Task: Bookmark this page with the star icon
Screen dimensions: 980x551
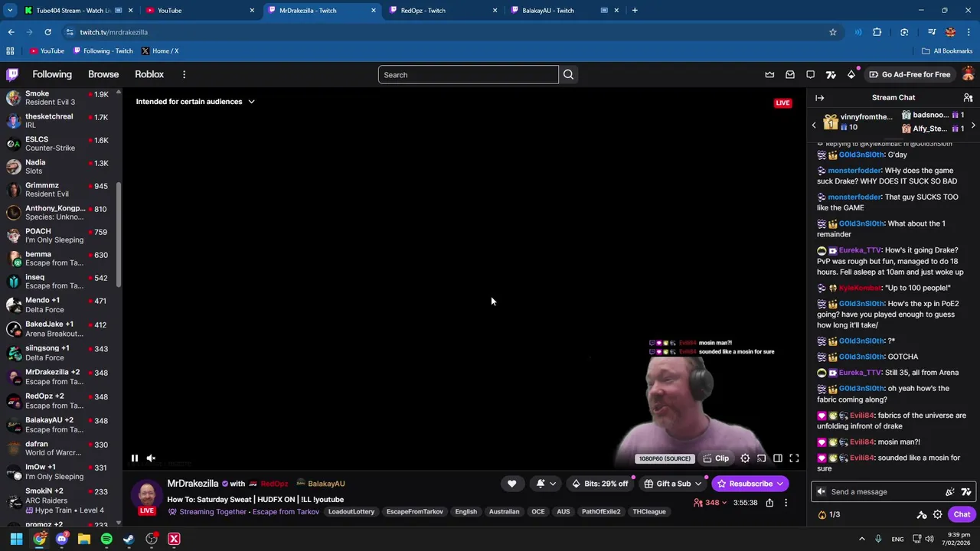Action: pos(833,32)
